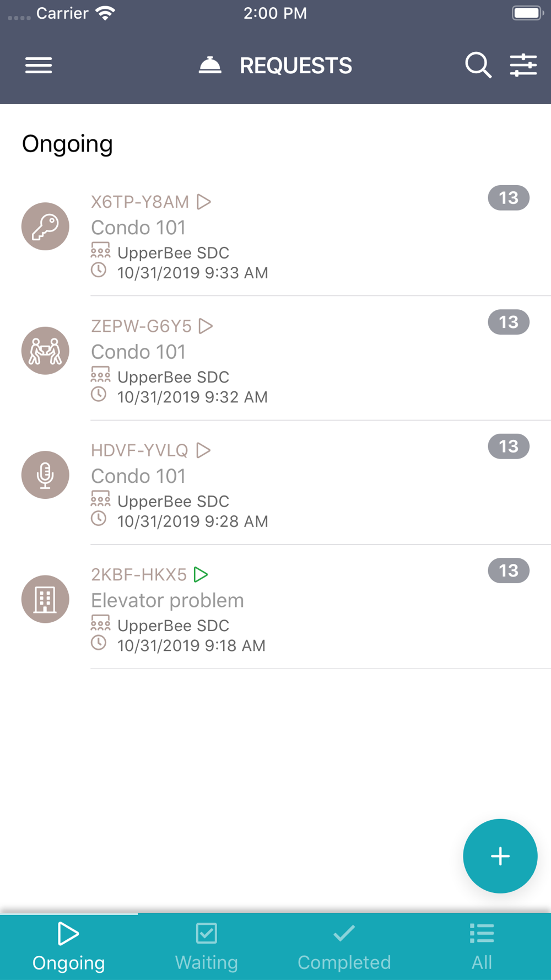Tap the bell icon beside REQUESTS title
Screen dimensions: 551x980
click(210, 66)
